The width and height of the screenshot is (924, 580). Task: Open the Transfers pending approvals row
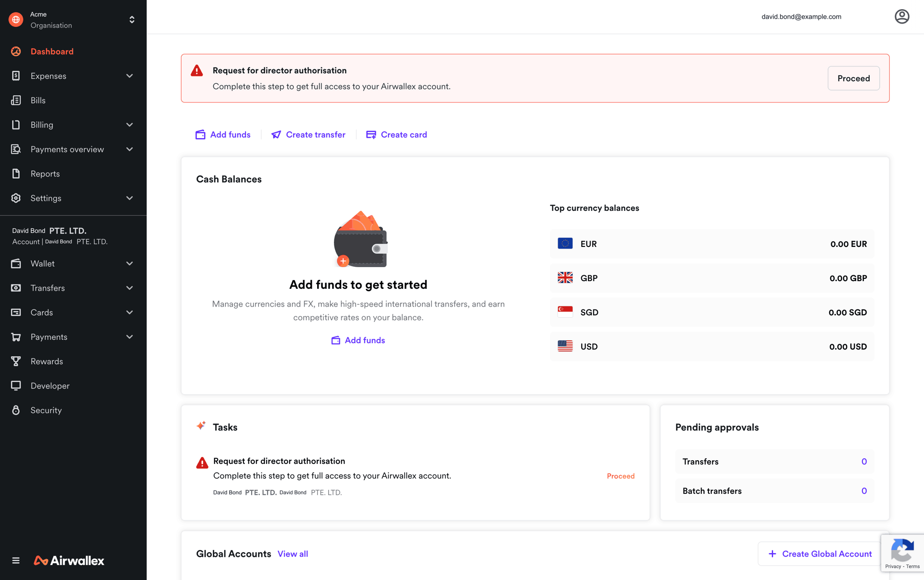(x=774, y=462)
